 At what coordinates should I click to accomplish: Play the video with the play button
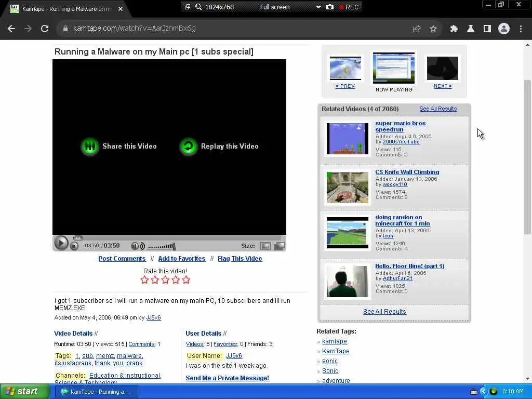pos(61,243)
